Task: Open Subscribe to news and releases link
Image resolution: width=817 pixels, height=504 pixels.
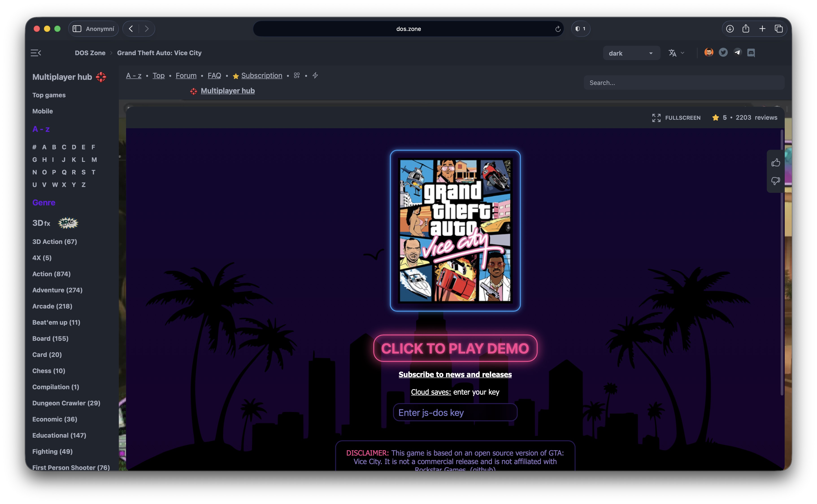Action: [x=455, y=374]
